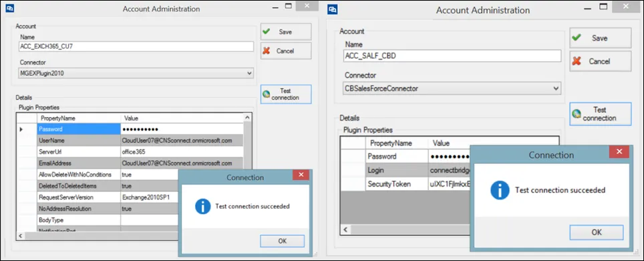
Task: Click office365 value cell
Action: coord(182,152)
